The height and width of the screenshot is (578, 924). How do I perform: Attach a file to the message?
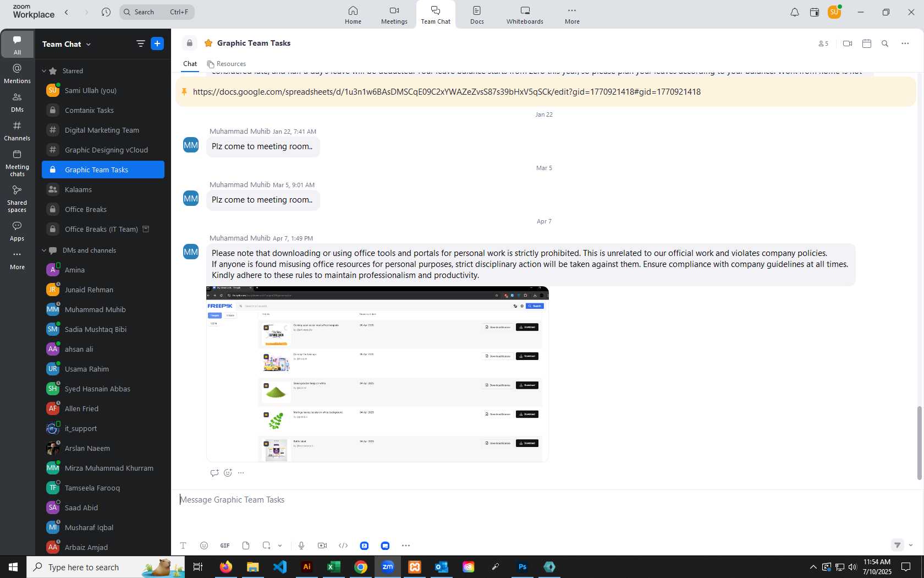pos(246,546)
